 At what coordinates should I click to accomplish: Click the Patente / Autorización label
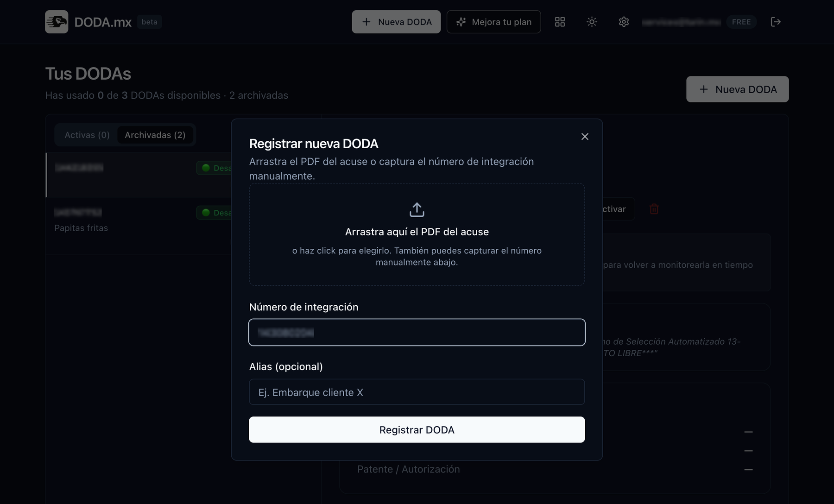(408, 469)
